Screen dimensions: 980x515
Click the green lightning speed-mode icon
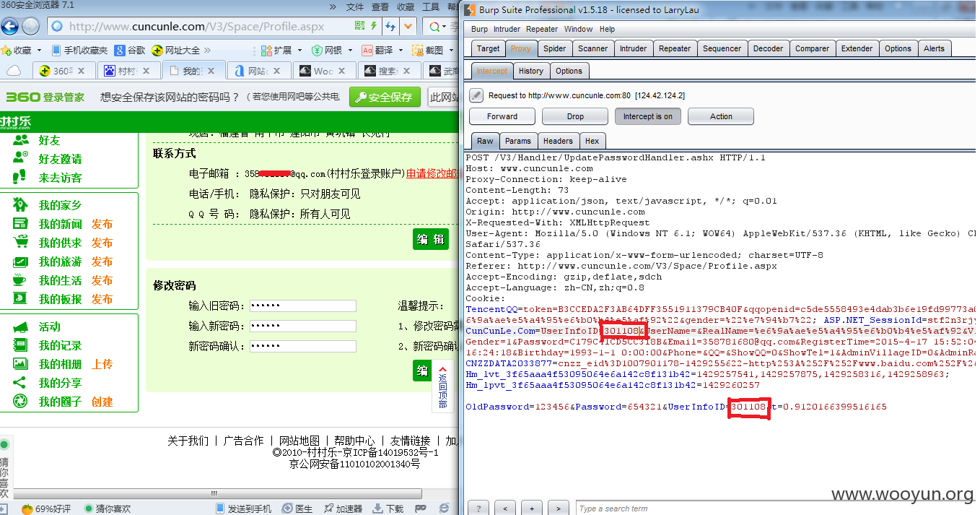(374, 26)
